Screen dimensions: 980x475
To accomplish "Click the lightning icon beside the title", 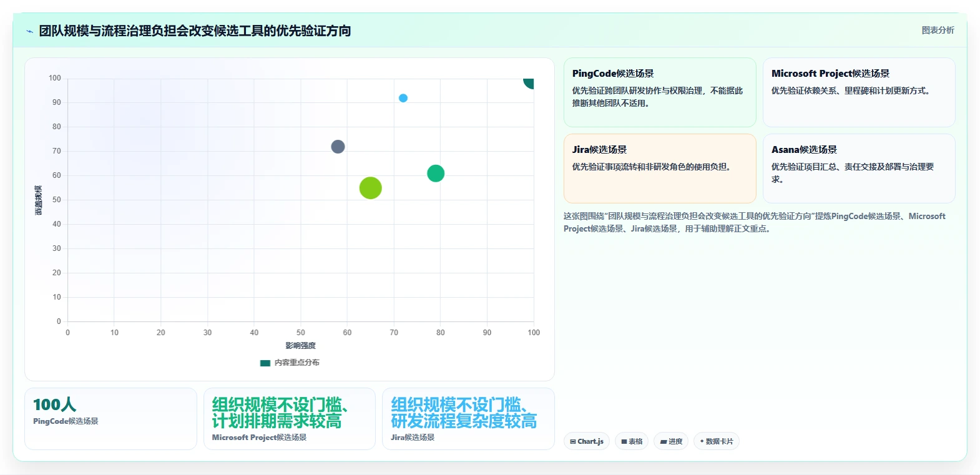I will coord(29,31).
